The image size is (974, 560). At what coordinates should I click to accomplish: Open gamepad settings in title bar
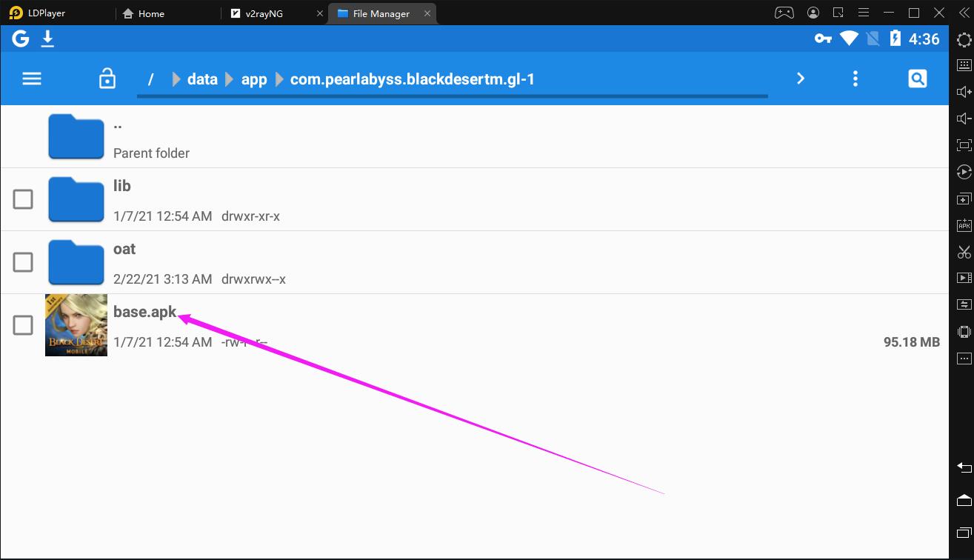point(784,13)
